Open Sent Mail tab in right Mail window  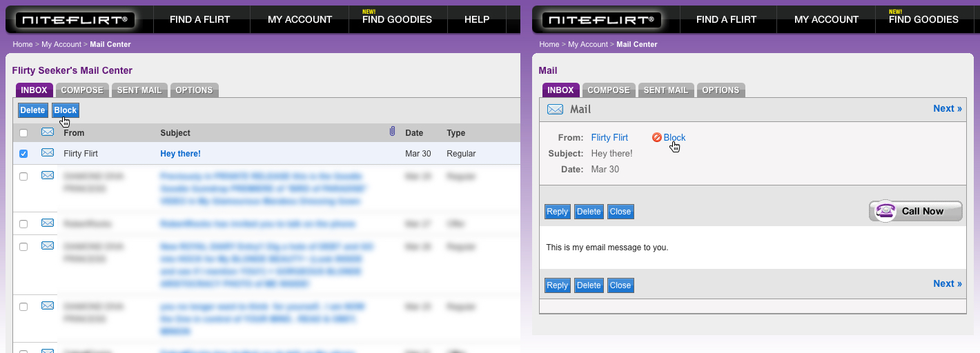click(x=666, y=90)
